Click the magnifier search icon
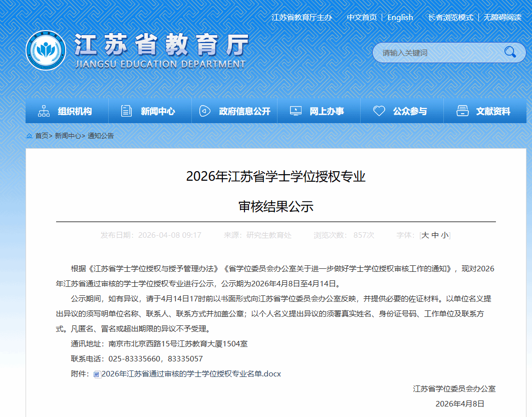532x417 pixels. [510, 52]
